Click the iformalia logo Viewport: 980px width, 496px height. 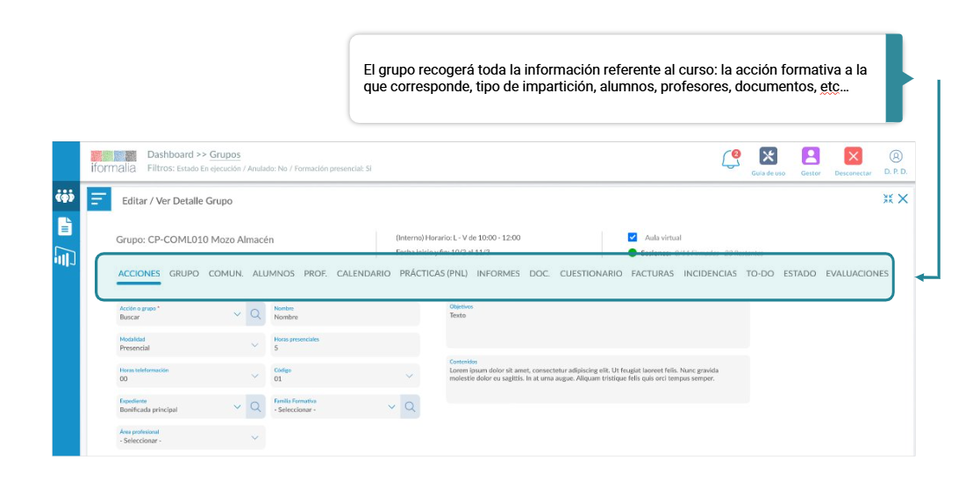[x=113, y=162]
